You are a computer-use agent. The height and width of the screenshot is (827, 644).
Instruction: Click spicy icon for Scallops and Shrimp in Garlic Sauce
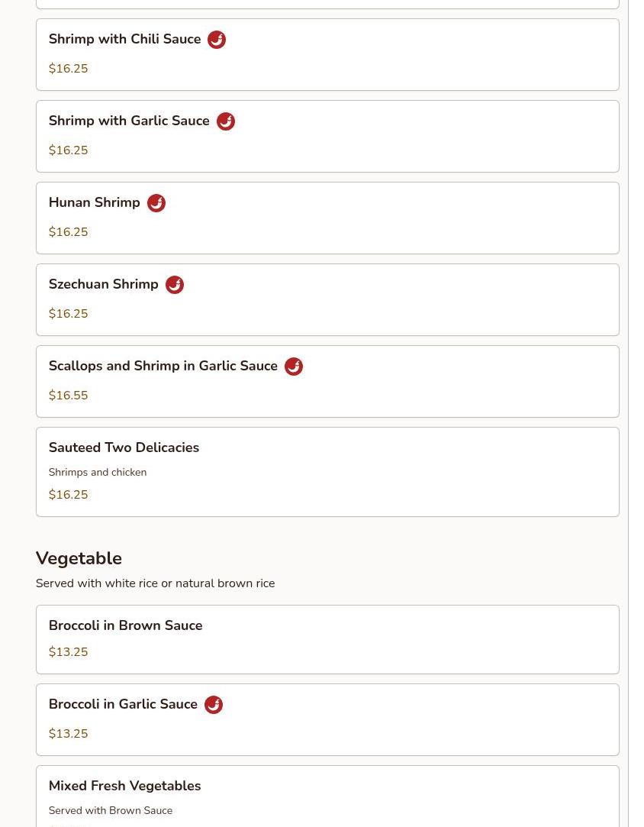[294, 367]
